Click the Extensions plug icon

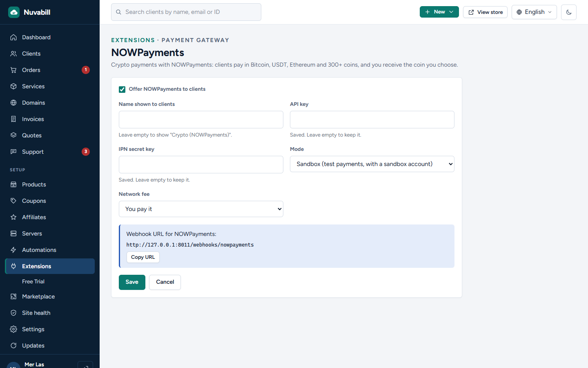pyautogui.click(x=13, y=266)
